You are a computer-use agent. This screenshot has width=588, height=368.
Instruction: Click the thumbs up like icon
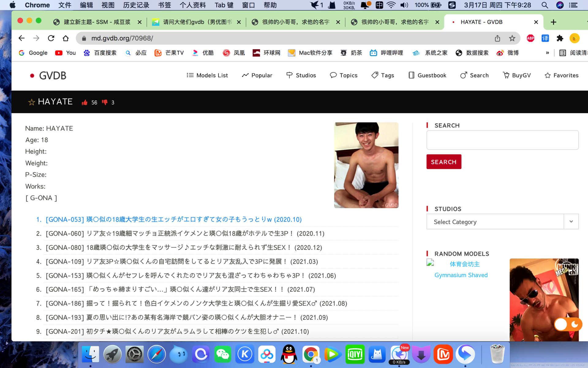(x=85, y=102)
